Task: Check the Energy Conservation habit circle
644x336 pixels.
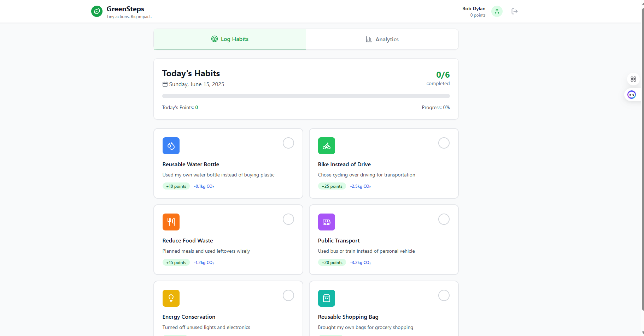Action: click(288, 295)
